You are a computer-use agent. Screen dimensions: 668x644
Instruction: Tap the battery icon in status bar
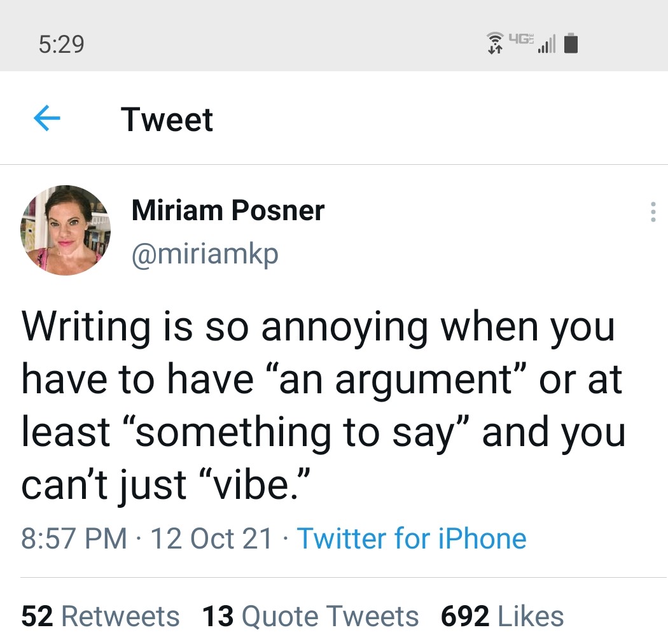click(571, 44)
